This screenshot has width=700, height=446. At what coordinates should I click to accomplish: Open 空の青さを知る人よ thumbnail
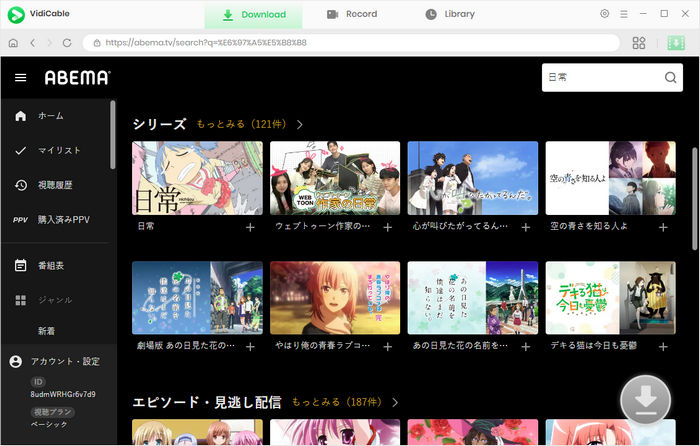[610, 178]
